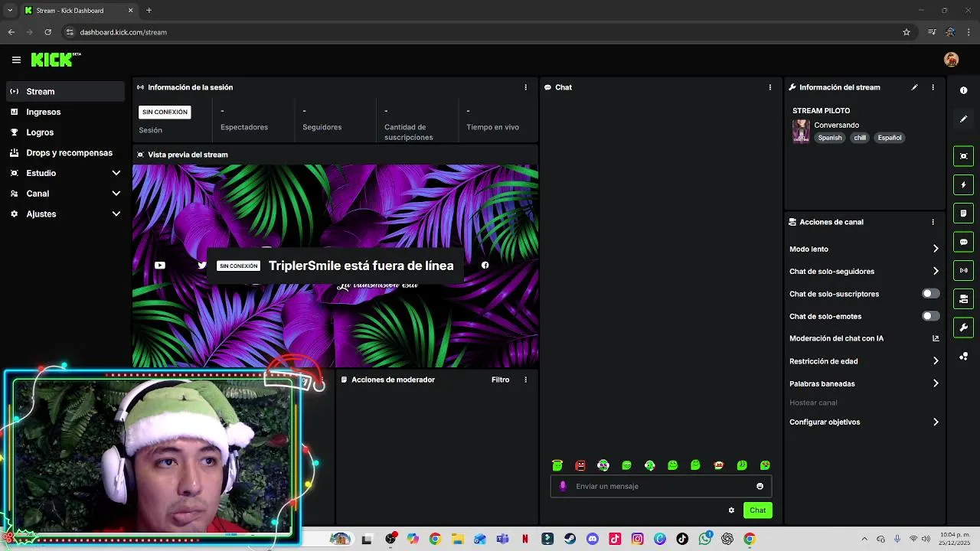Viewport: 980px width, 551px height.
Task: Click the chill tag
Action: tap(860, 138)
